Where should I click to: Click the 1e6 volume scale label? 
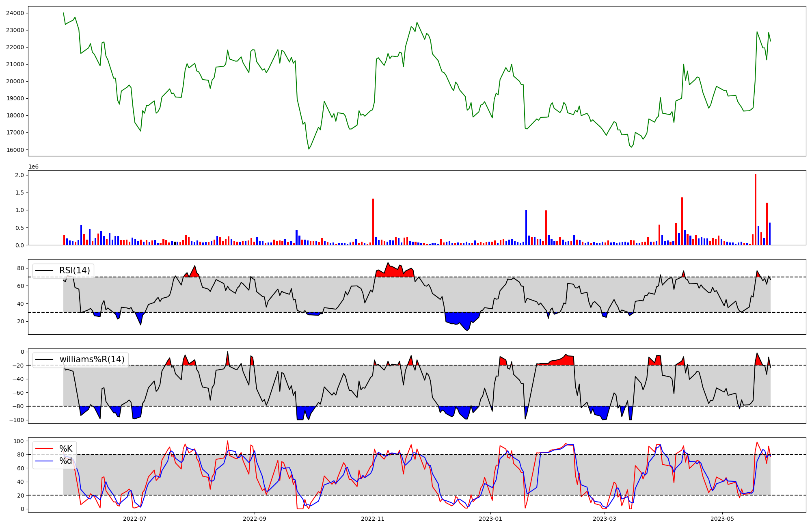33,167
